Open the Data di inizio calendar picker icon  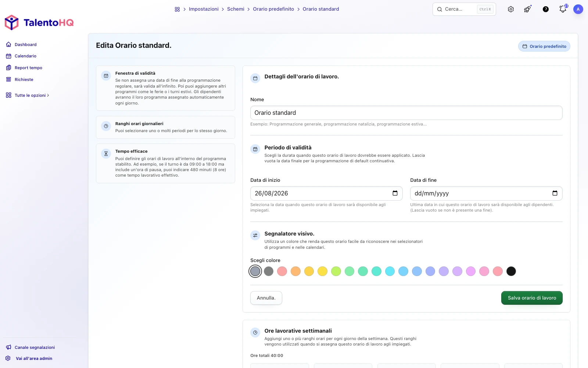click(x=395, y=193)
